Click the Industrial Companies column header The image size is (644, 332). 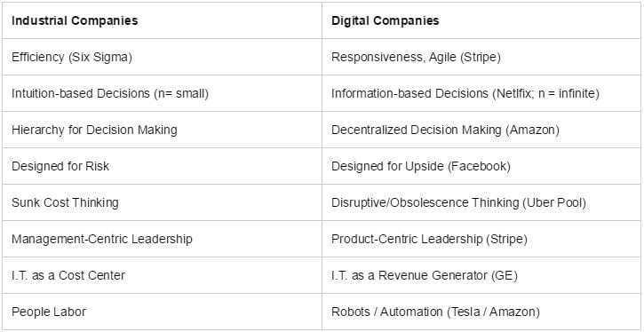coord(163,20)
